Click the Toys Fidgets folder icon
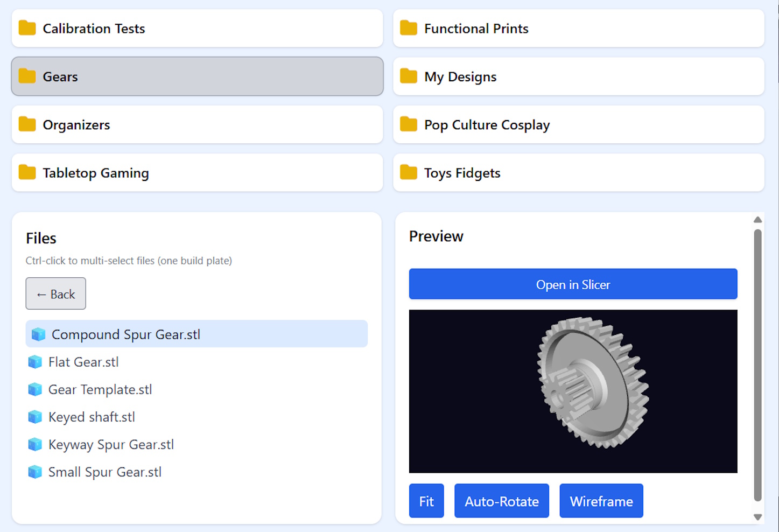779x532 pixels. pos(409,172)
